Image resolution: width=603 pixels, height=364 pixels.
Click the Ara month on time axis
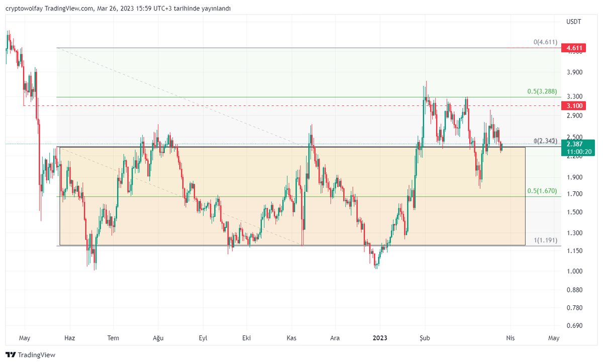click(x=335, y=338)
